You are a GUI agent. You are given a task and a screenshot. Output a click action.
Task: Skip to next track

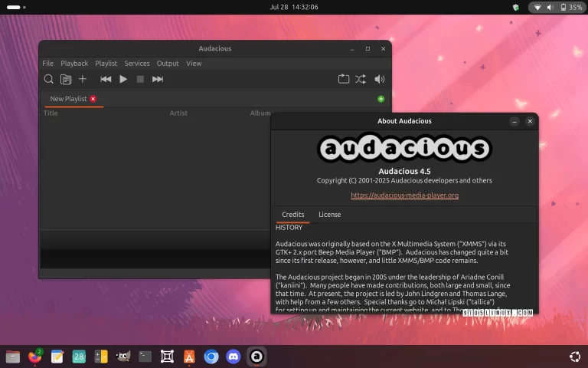point(158,79)
